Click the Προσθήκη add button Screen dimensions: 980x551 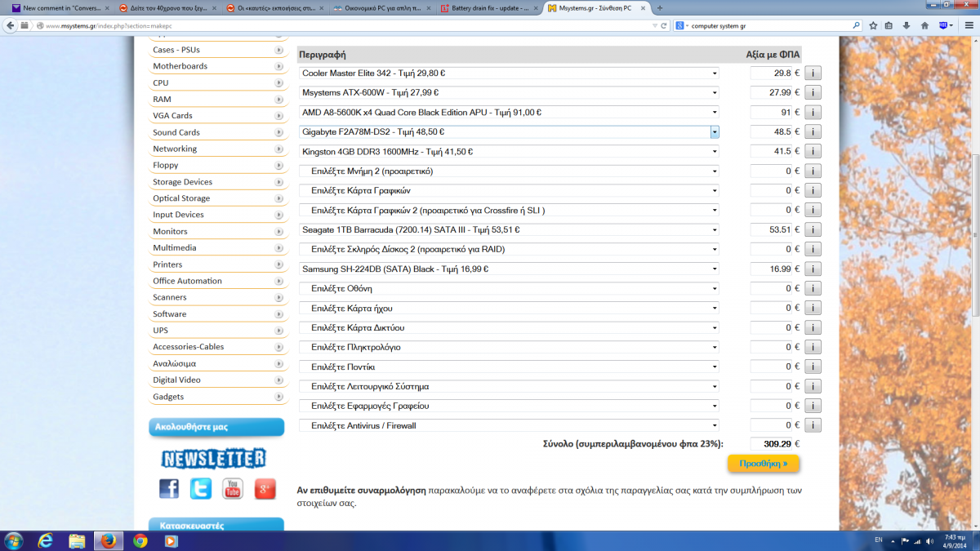coord(764,463)
